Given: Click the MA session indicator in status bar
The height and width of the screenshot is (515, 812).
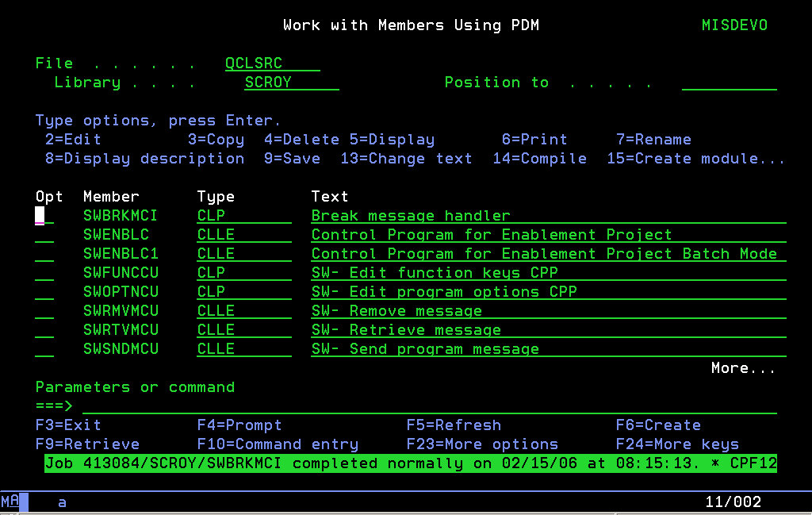Looking at the screenshot, I should (x=10, y=502).
